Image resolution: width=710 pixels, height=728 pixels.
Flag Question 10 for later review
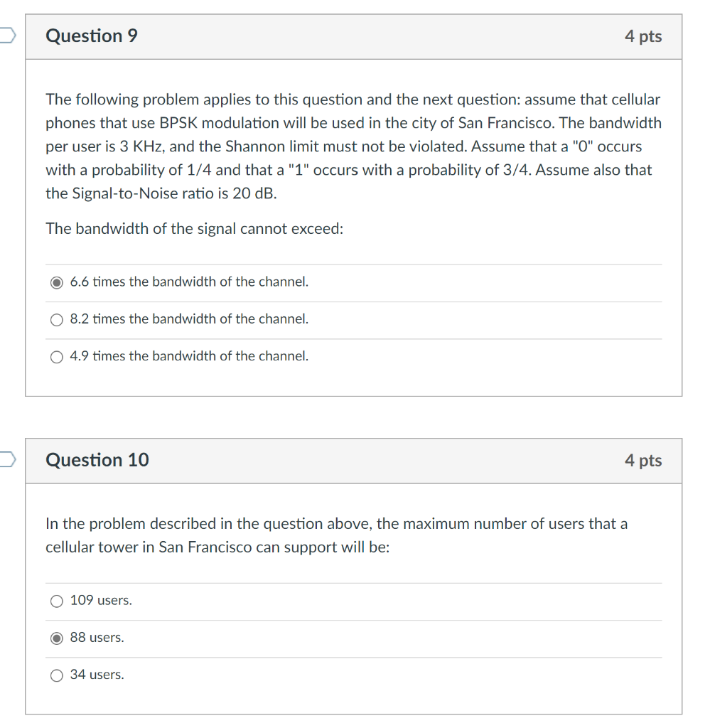(x=6, y=461)
